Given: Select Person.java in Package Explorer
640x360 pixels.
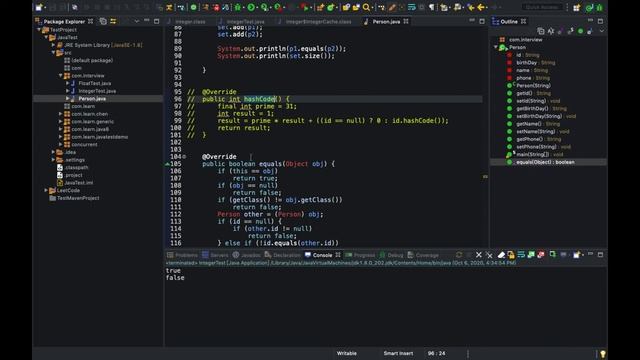Looking at the screenshot, I should [x=92, y=98].
